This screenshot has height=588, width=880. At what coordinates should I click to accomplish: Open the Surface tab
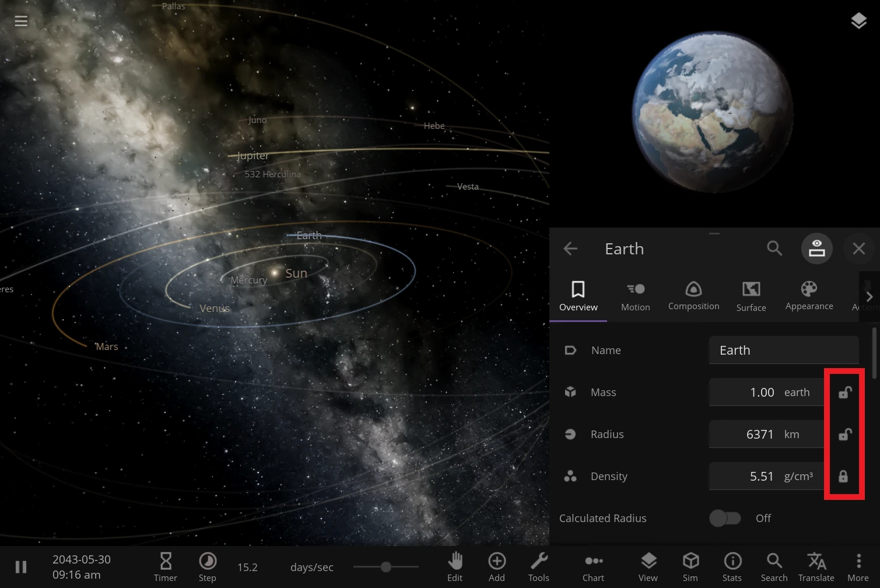751,296
